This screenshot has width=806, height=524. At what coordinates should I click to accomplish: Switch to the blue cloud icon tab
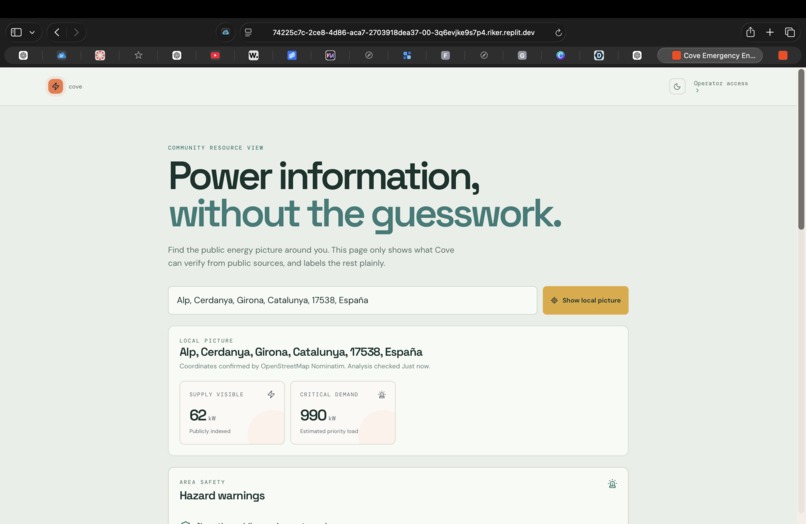61,56
